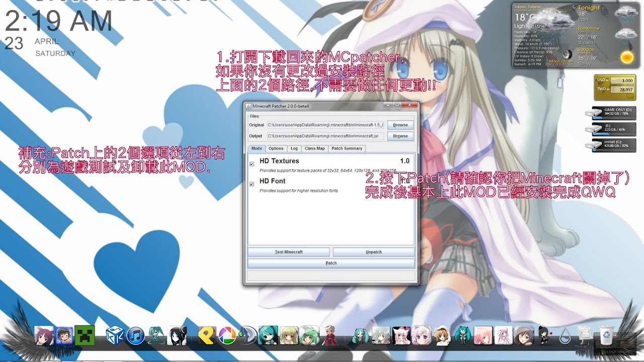
Task: Open the Minecraft creeper icon in dock
Action: pos(85,335)
